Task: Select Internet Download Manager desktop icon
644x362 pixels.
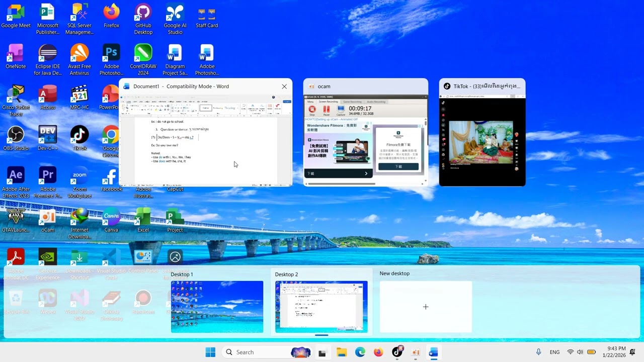Action: [79, 223]
